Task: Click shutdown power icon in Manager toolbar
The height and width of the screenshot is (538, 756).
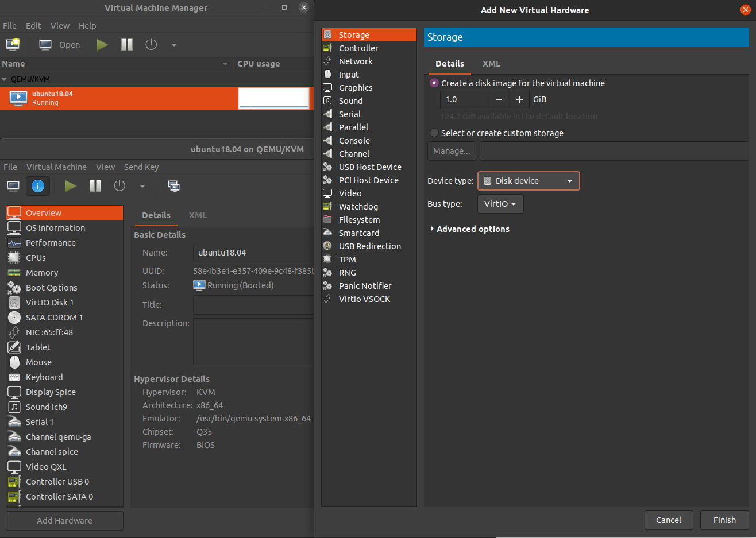Action: point(151,44)
